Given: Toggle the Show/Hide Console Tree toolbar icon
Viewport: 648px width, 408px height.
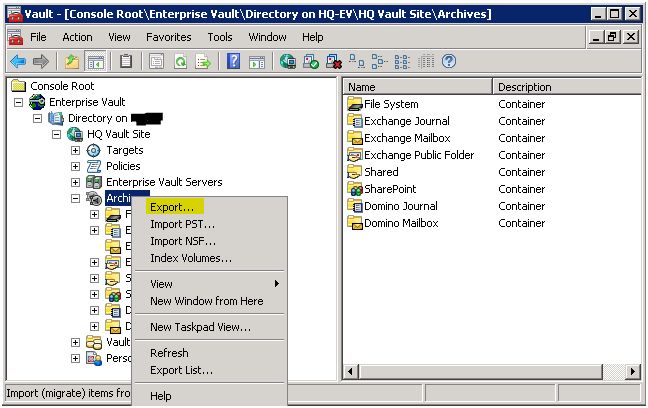Looking at the screenshot, I should coord(95,62).
